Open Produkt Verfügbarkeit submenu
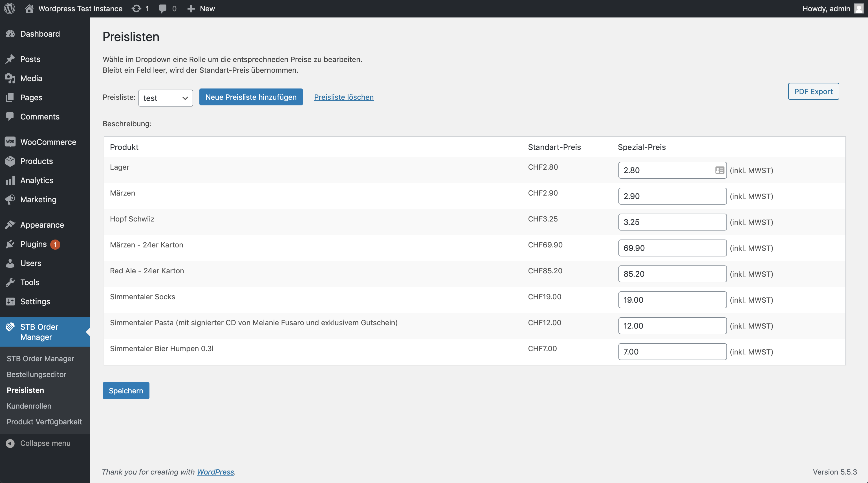The image size is (868, 483). [x=44, y=422]
